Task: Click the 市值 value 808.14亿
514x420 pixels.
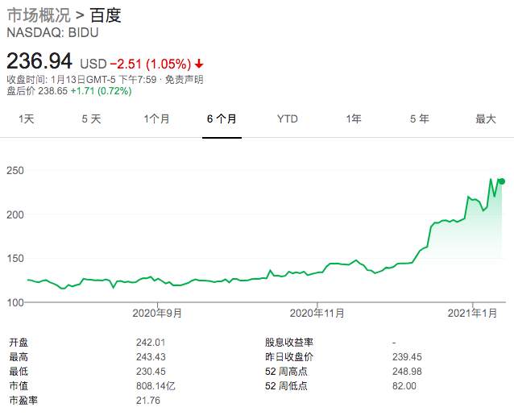Action: [x=155, y=386]
